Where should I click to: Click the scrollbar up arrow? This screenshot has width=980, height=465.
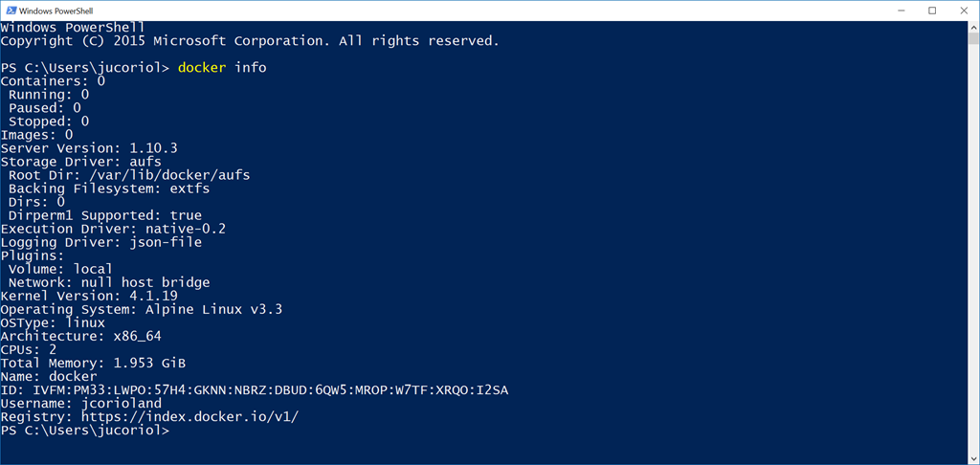tap(973, 27)
